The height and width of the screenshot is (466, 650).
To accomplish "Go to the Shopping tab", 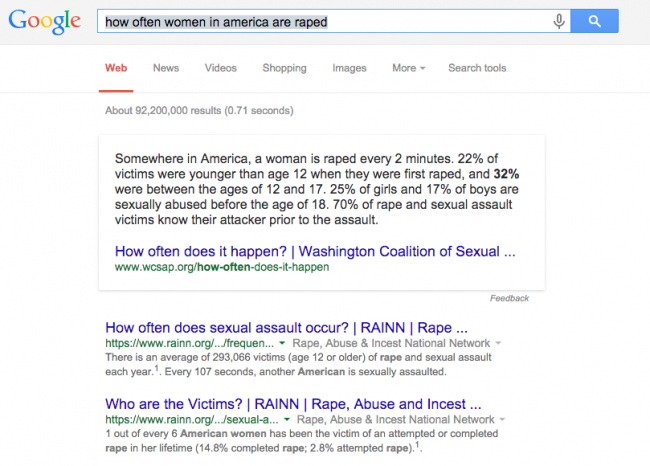I will [284, 68].
